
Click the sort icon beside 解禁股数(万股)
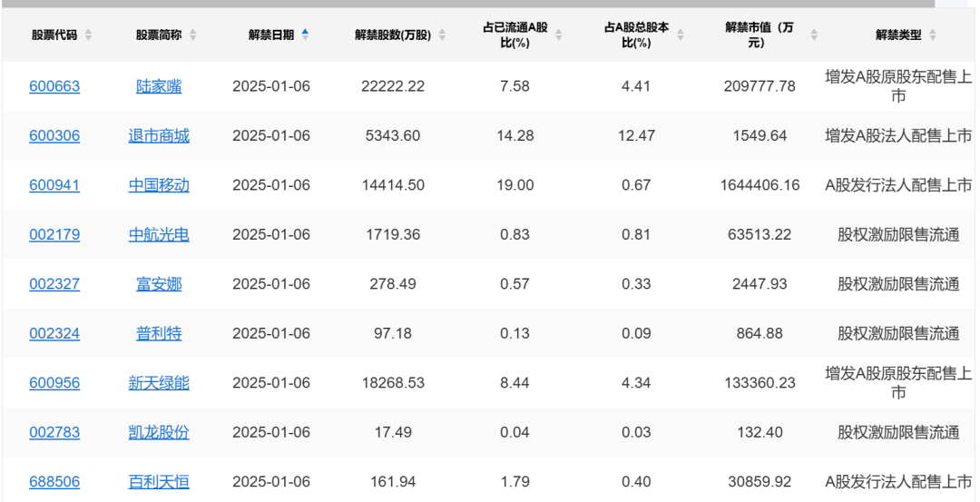point(442,34)
